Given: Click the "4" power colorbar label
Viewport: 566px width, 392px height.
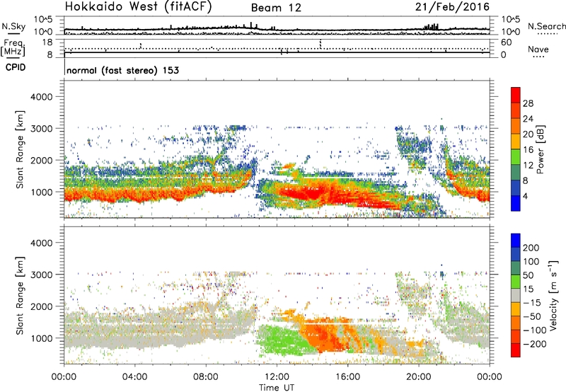Looking at the screenshot, I should [x=525, y=197].
